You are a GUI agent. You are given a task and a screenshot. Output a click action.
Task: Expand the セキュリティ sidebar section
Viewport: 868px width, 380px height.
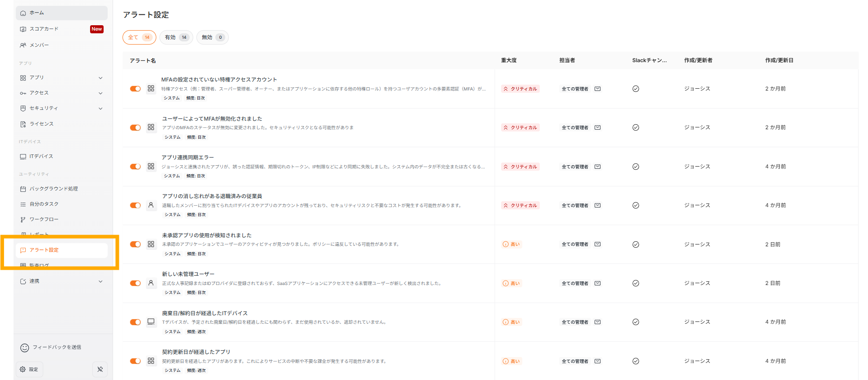(100, 109)
